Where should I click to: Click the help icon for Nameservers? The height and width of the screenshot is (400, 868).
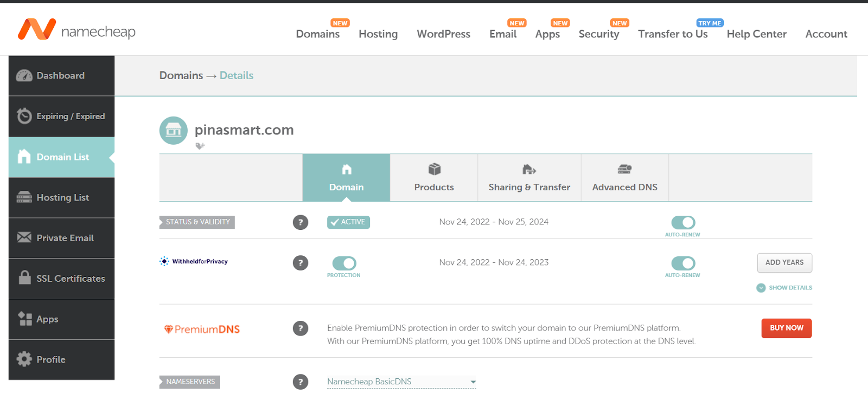[x=301, y=382]
